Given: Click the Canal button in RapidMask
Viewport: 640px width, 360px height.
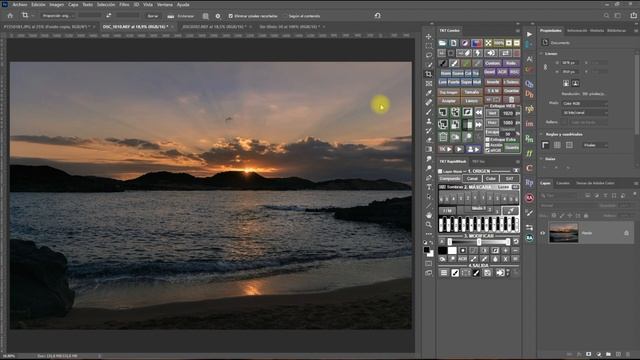Looking at the screenshot, I should coord(472,179).
